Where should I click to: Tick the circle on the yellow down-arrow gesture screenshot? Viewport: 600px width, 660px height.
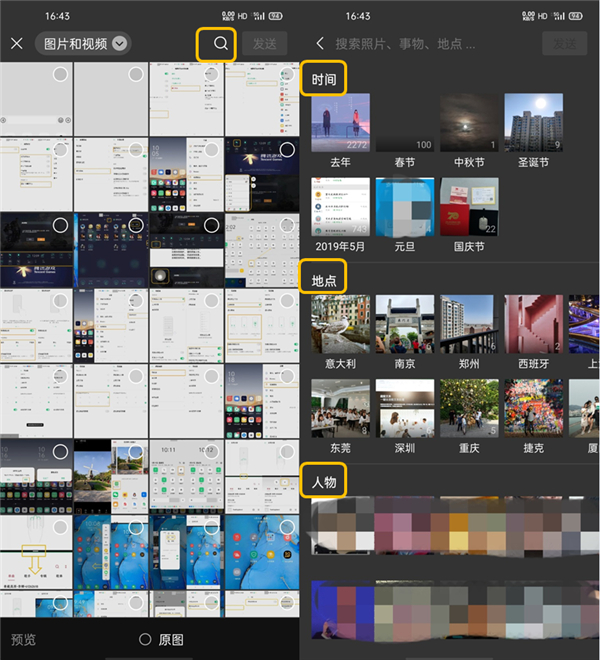[60, 527]
